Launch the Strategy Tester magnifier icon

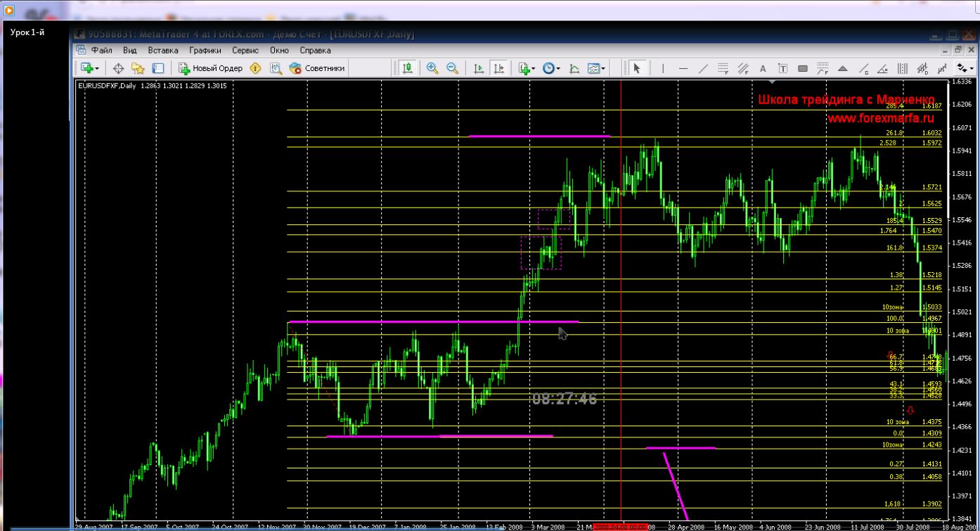tap(276, 68)
